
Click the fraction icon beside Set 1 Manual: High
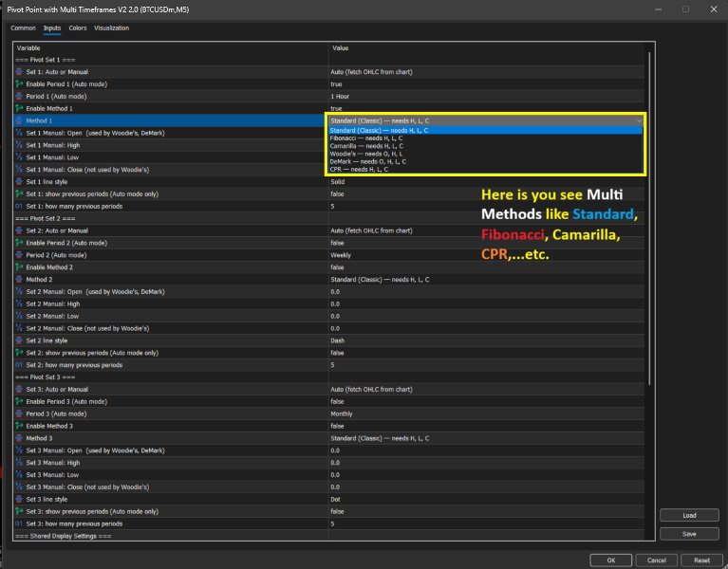(x=19, y=145)
